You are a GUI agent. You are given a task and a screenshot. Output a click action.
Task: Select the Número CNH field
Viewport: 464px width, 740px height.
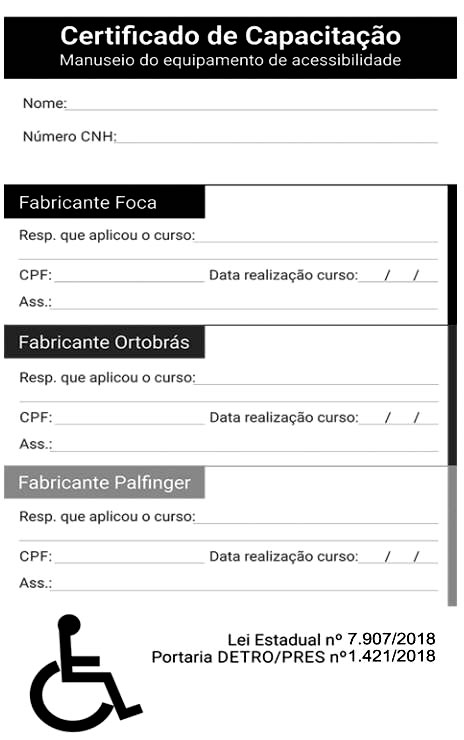click(277, 136)
